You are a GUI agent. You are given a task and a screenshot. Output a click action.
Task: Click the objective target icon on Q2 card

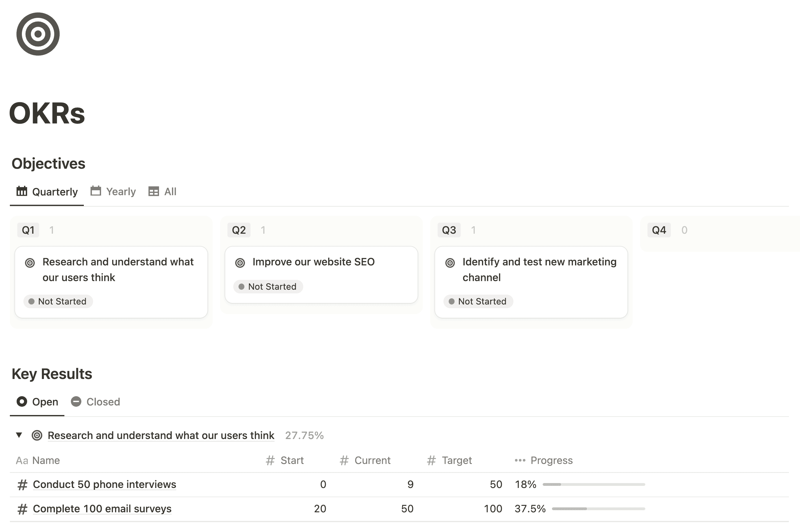point(240,262)
